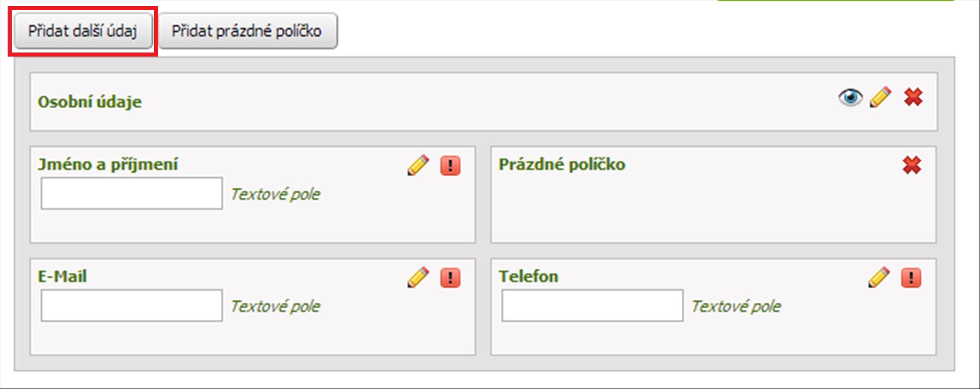
Task: Edit the Telefon field pencil icon
Action: pos(879,277)
